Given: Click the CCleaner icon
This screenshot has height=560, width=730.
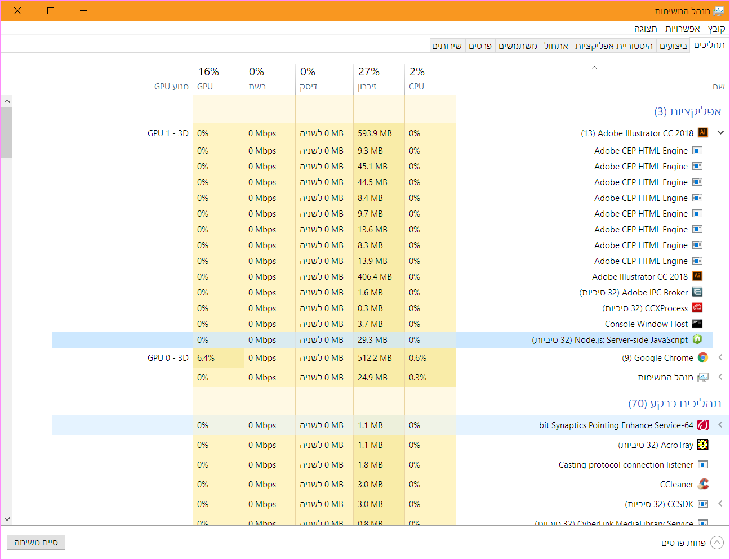Looking at the screenshot, I should click(x=702, y=484).
